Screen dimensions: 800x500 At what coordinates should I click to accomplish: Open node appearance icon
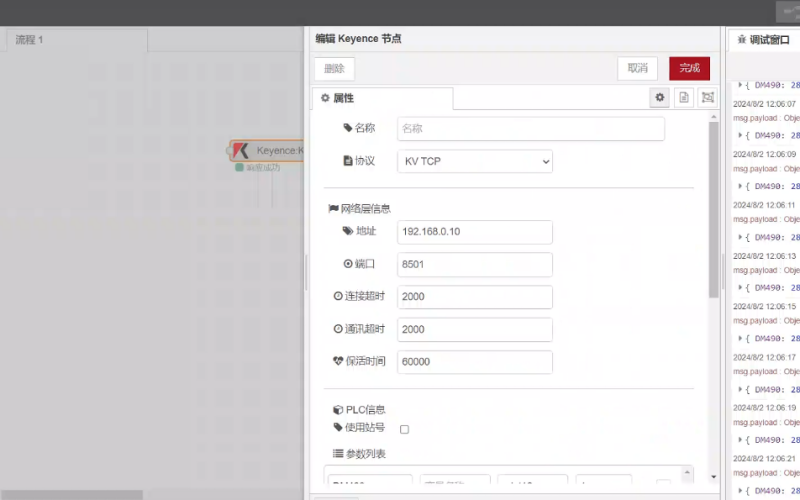(x=708, y=97)
